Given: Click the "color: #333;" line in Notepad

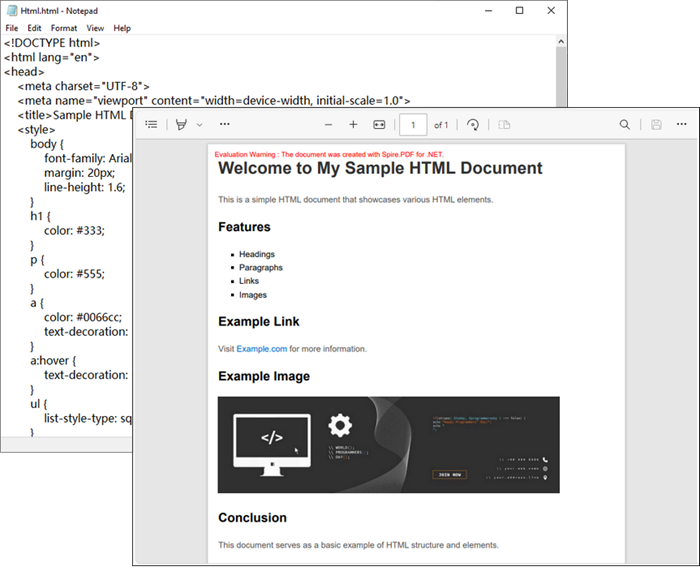Looking at the screenshot, I should click(74, 231).
